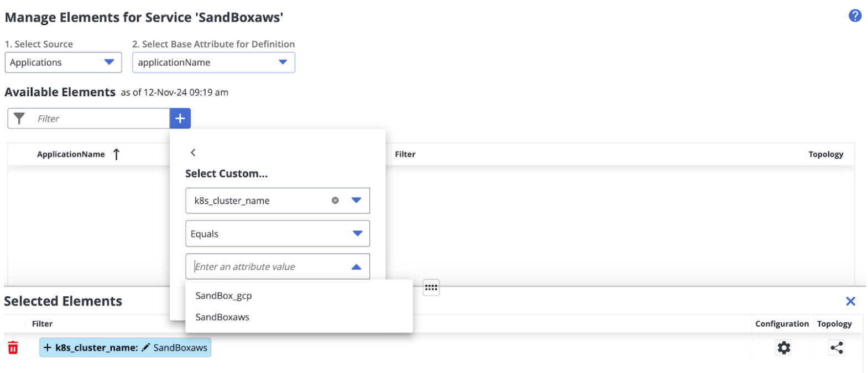The width and height of the screenshot is (868, 373).
Task: Sort by the ApplicationName column header
Action: 71,154
